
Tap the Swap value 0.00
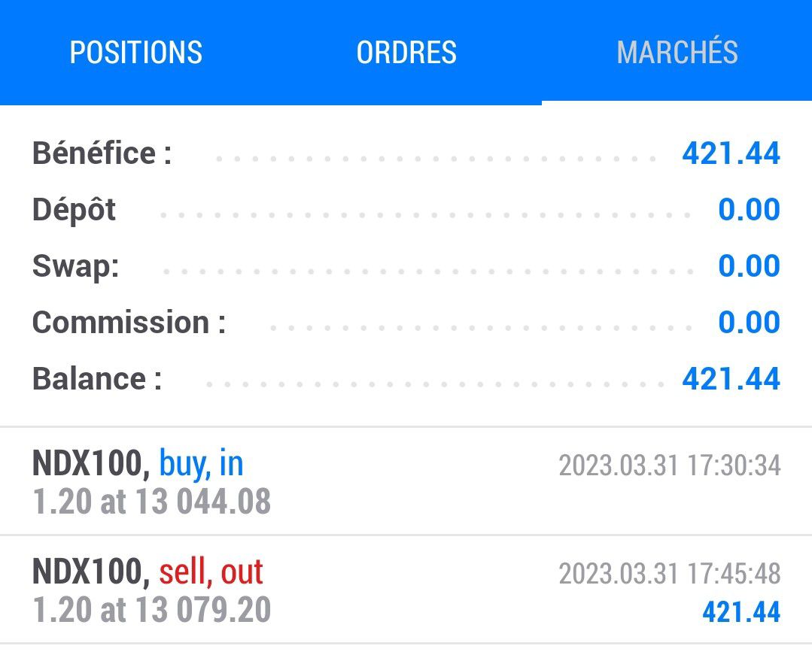749,266
